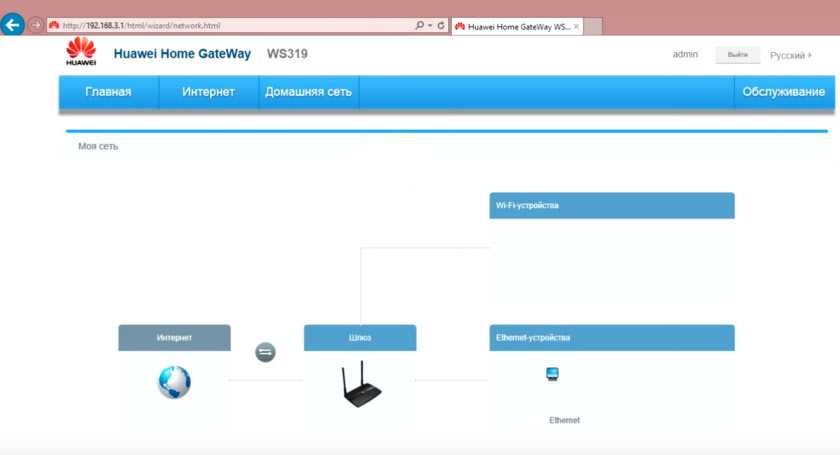Click the Internet globe icon
840x455 pixels.
click(174, 381)
